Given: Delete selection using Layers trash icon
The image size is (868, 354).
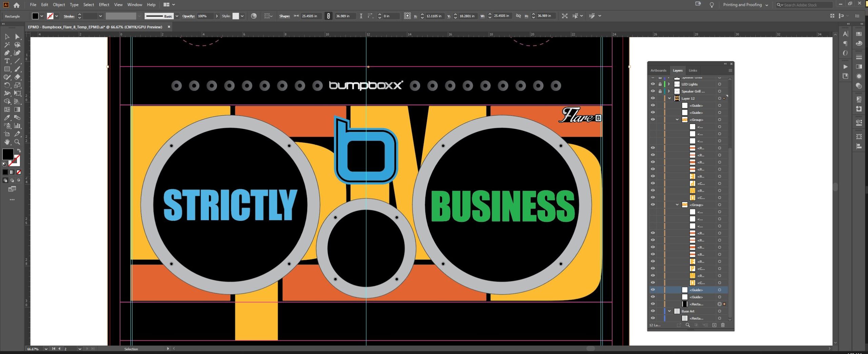Looking at the screenshot, I should pyautogui.click(x=723, y=325).
